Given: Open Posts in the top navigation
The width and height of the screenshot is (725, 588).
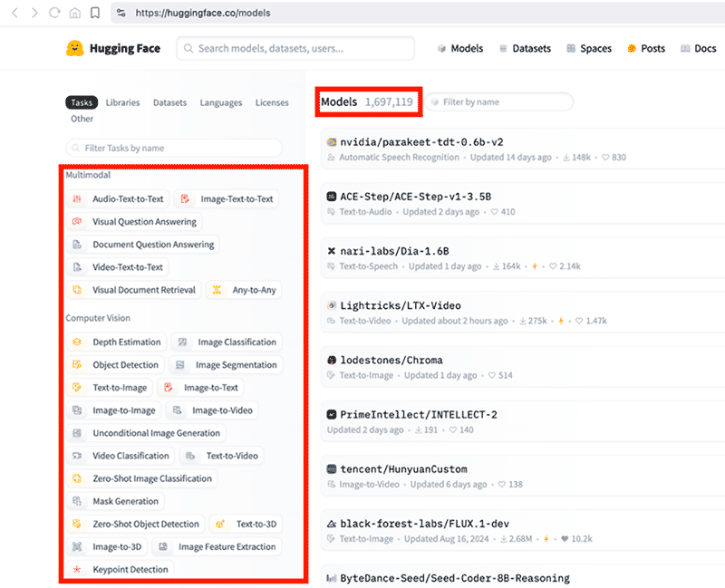Looking at the screenshot, I should coord(646,48).
